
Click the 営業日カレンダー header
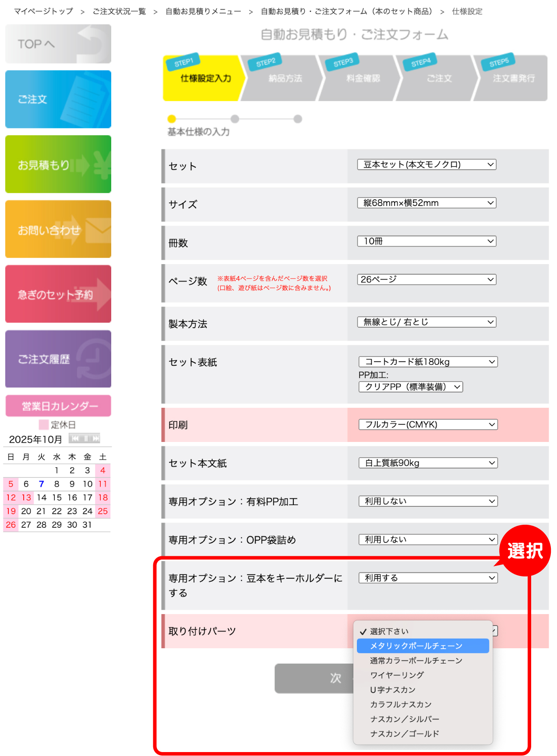[58, 406]
